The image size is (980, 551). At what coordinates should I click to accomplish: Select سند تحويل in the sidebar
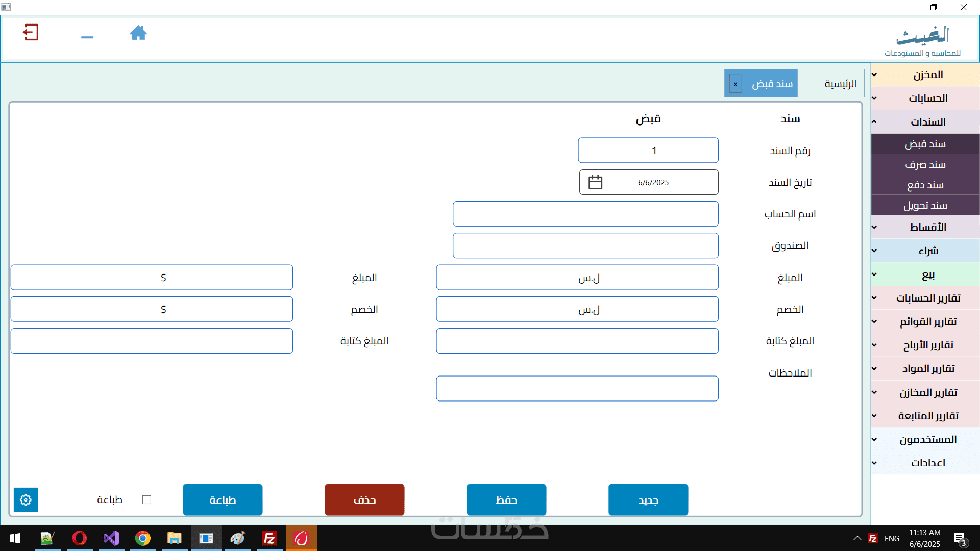(x=925, y=205)
